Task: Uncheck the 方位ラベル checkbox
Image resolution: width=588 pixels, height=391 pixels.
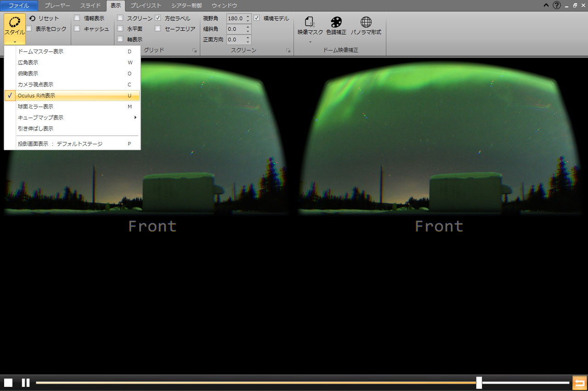Action: [x=158, y=18]
